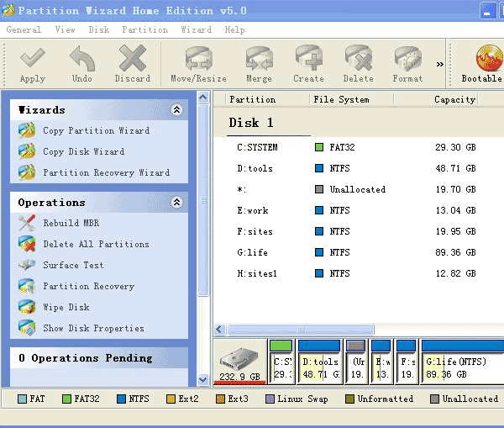Viewport: 504px width, 428px height.
Task: Click the Linux Swap legend swatch
Action: pos(270,399)
